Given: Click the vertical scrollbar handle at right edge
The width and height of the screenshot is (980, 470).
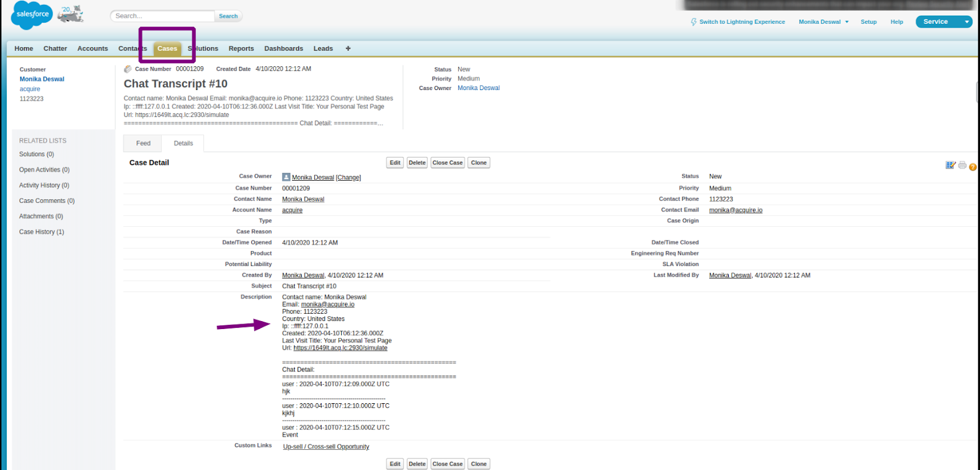Looking at the screenshot, I should coord(978,92).
